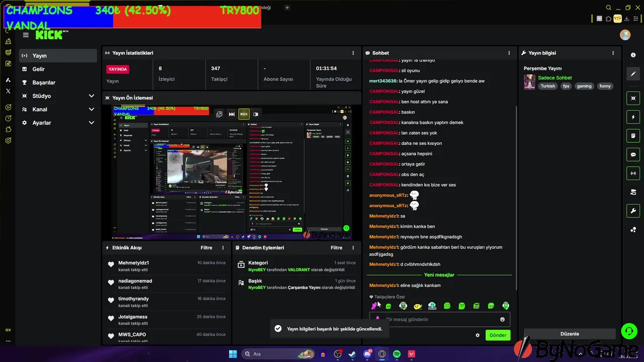This screenshot has height=362, width=644.
Task: Open Windows Start menu
Action: pyautogui.click(x=233, y=354)
